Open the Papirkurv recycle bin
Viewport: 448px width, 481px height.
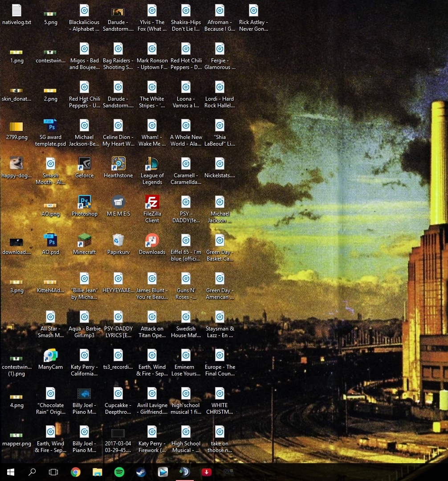118,244
